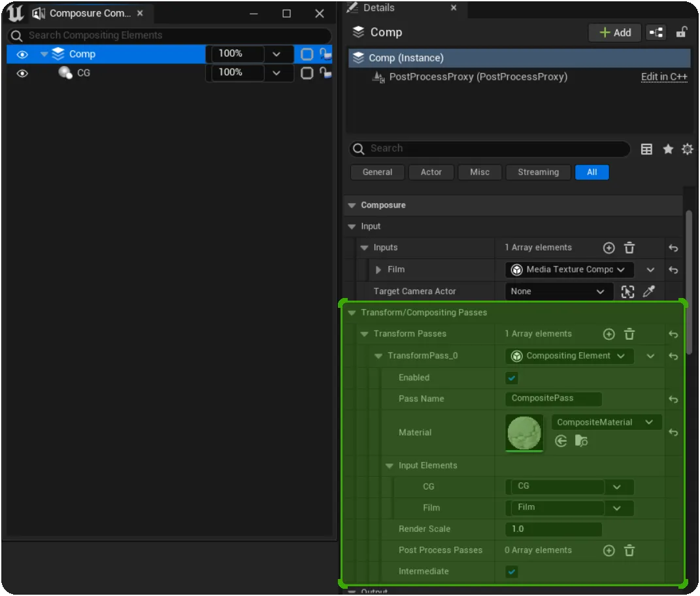Screen dimensions: 700x596
Task: Select the All filter tab
Action: point(592,173)
